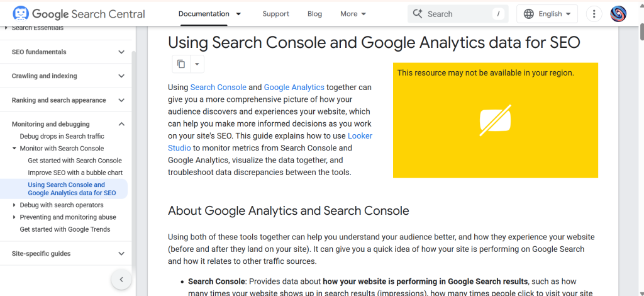Click the search sparkle magnifier icon
644x296 pixels.
point(418,14)
